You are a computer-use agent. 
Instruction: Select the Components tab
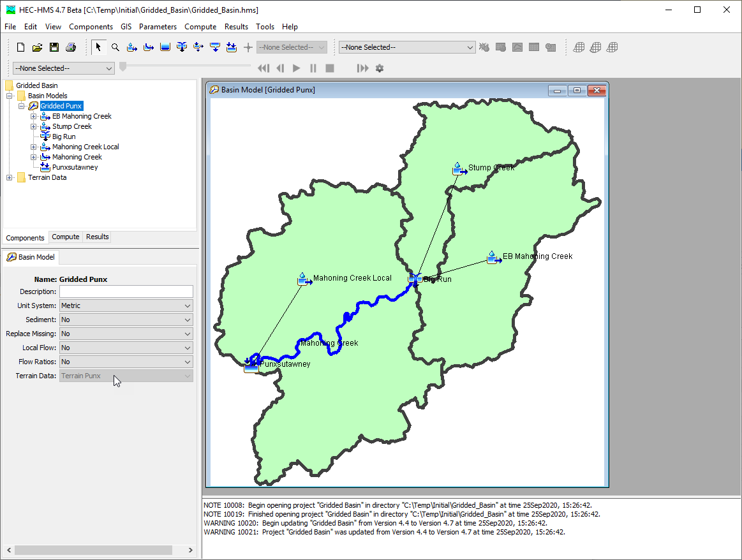coord(25,237)
